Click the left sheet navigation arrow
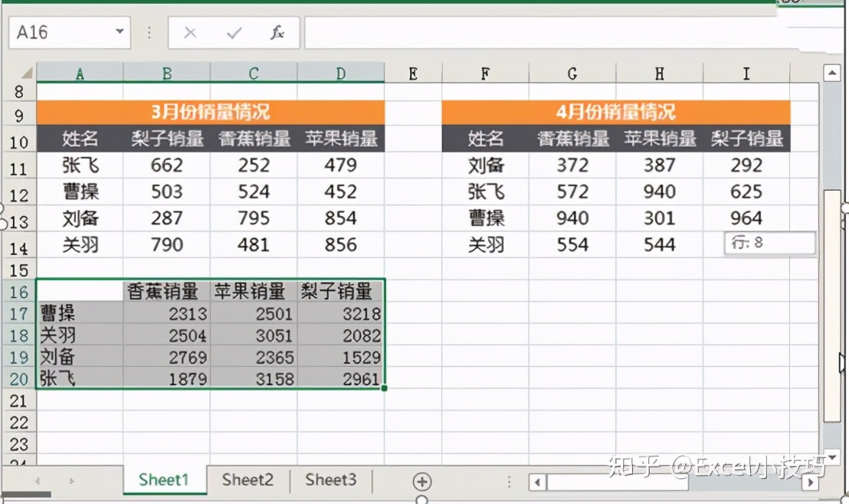Image resolution: width=849 pixels, height=504 pixels. 38,480
